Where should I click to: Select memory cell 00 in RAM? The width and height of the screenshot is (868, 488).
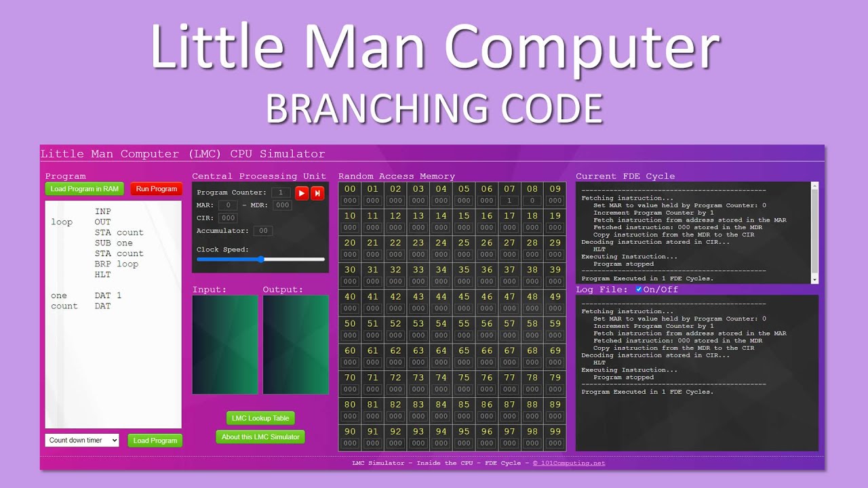click(349, 194)
